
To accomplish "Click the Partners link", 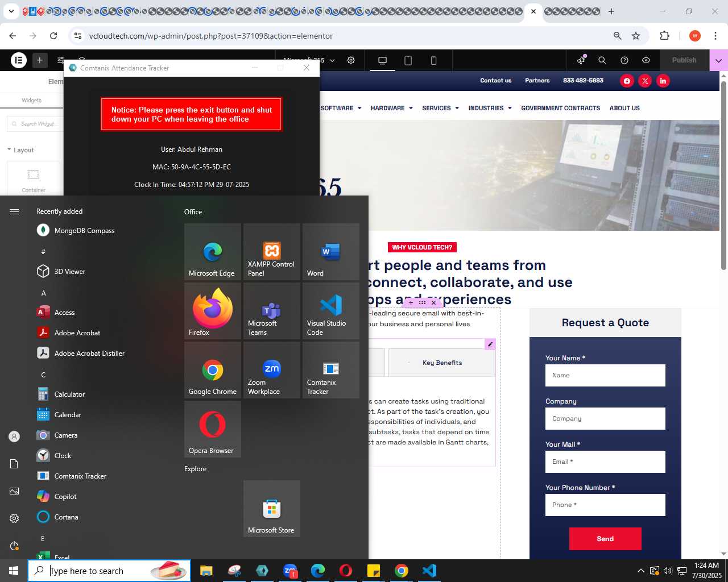I will (x=537, y=81).
